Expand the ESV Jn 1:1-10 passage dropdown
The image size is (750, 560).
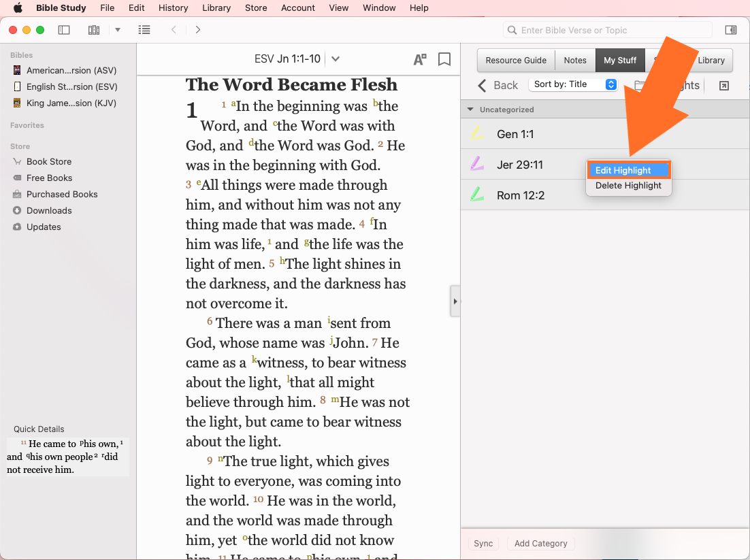(336, 59)
